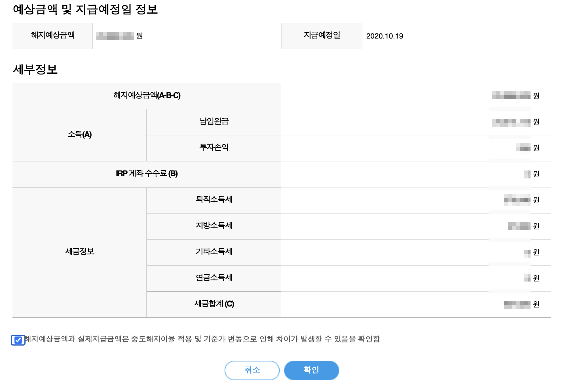Click the blurred 해지예상금액 amount at top
The height and width of the screenshot is (392, 562).
(x=115, y=36)
